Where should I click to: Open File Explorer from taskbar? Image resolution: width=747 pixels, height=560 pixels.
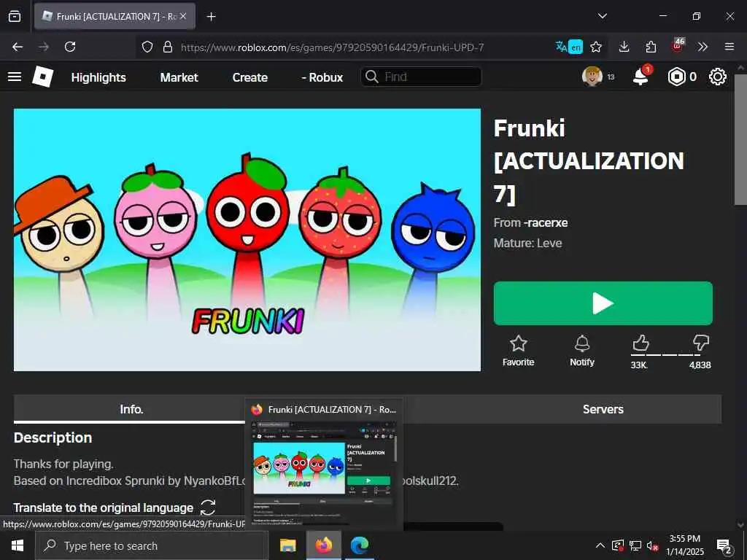tap(287, 545)
